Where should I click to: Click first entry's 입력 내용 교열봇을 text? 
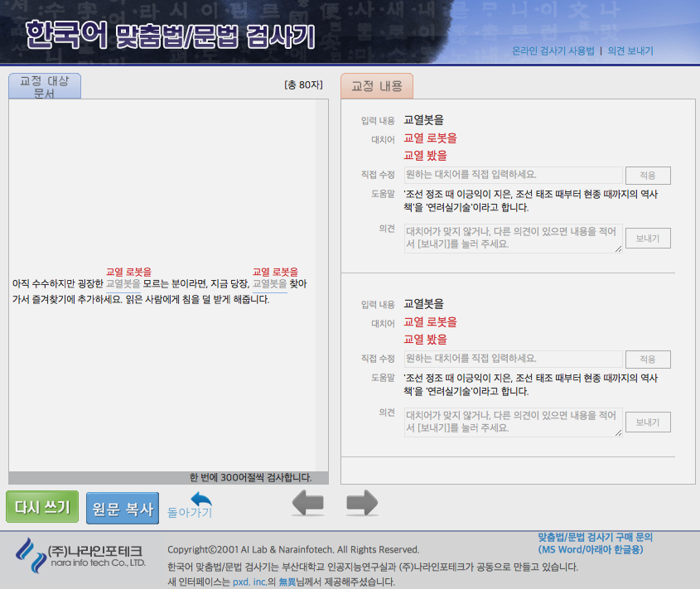pos(423,120)
